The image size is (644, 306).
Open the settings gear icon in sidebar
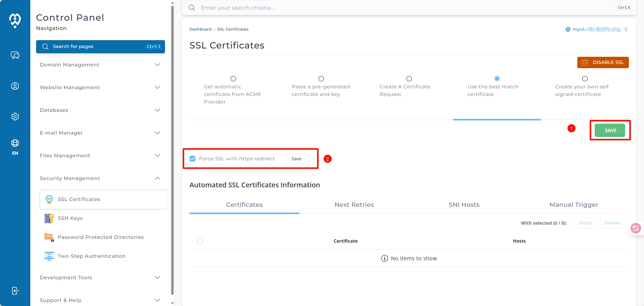15,116
